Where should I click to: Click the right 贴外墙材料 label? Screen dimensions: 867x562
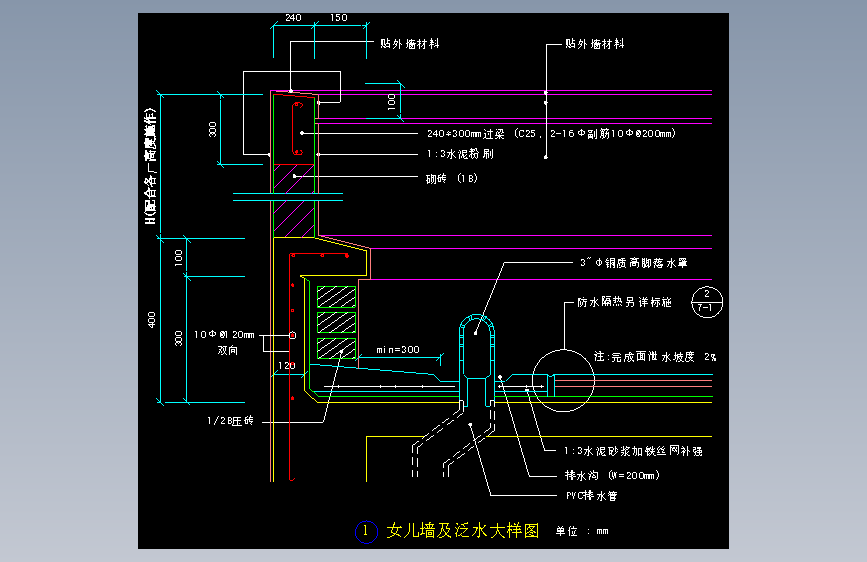point(595,44)
